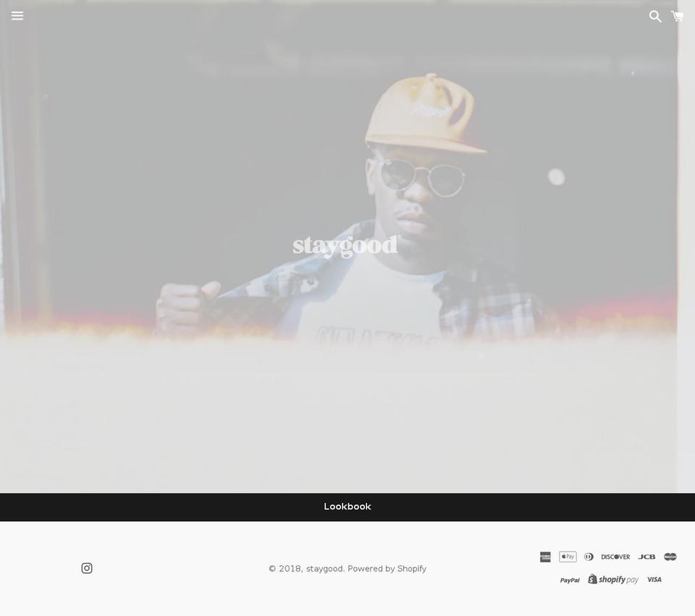Screen dimensions: 695x616
Task: Click the © 2018 copyright text
Action: click(286, 568)
